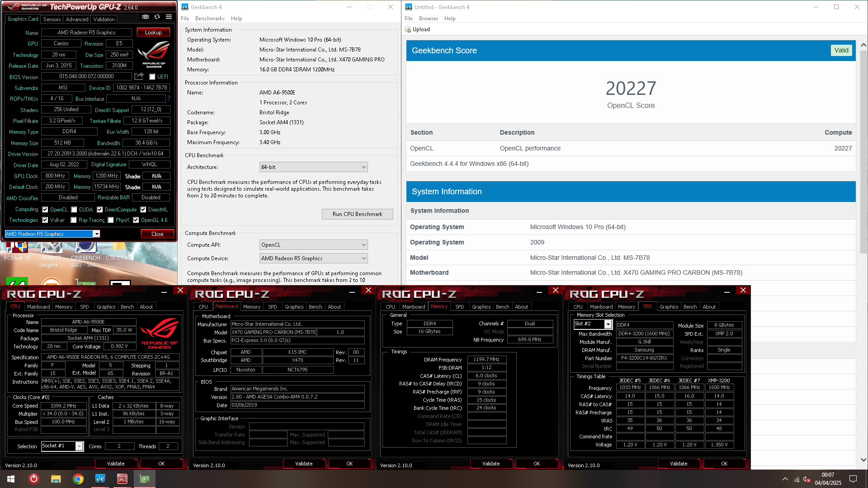Click OK in the Memory CPU-Z window

point(537,464)
